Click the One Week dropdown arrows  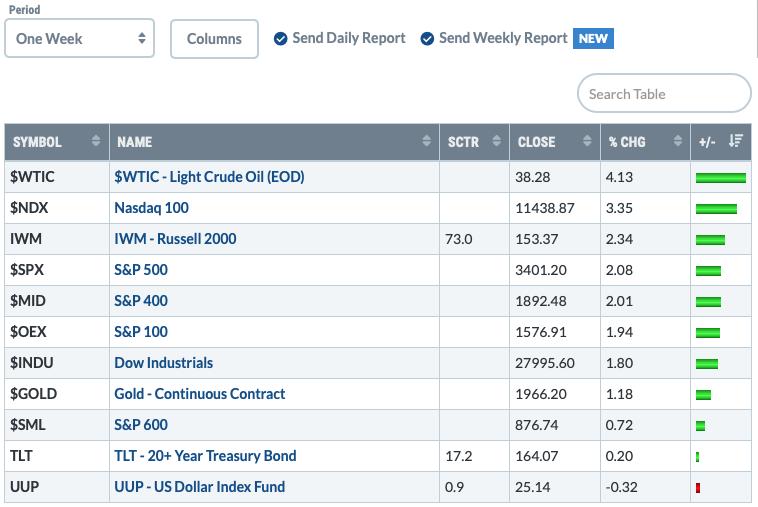[x=142, y=38]
